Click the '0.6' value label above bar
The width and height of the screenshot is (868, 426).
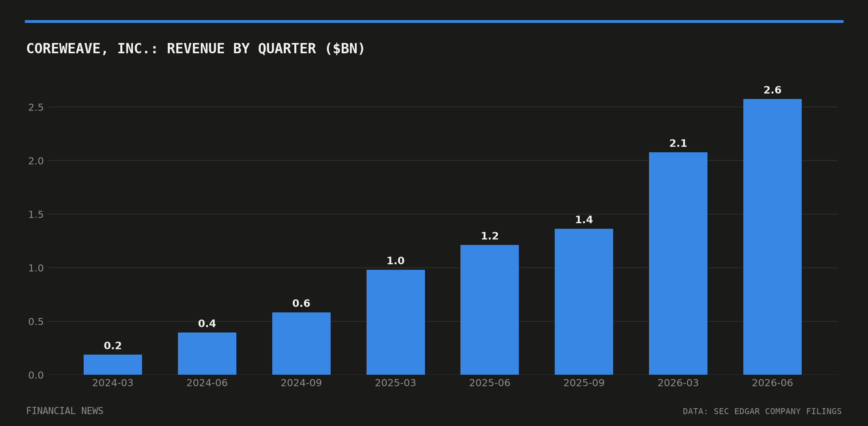pyautogui.click(x=301, y=304)
